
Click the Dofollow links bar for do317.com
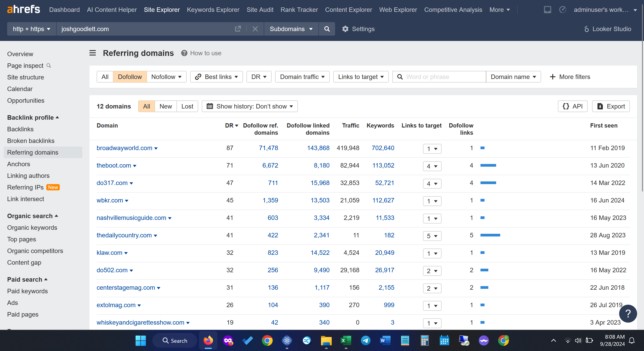click(x=488, y=183)
